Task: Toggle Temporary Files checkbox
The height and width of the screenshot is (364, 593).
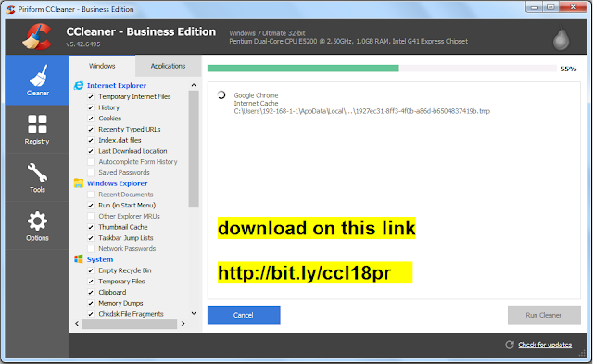Action: (91, 282)
